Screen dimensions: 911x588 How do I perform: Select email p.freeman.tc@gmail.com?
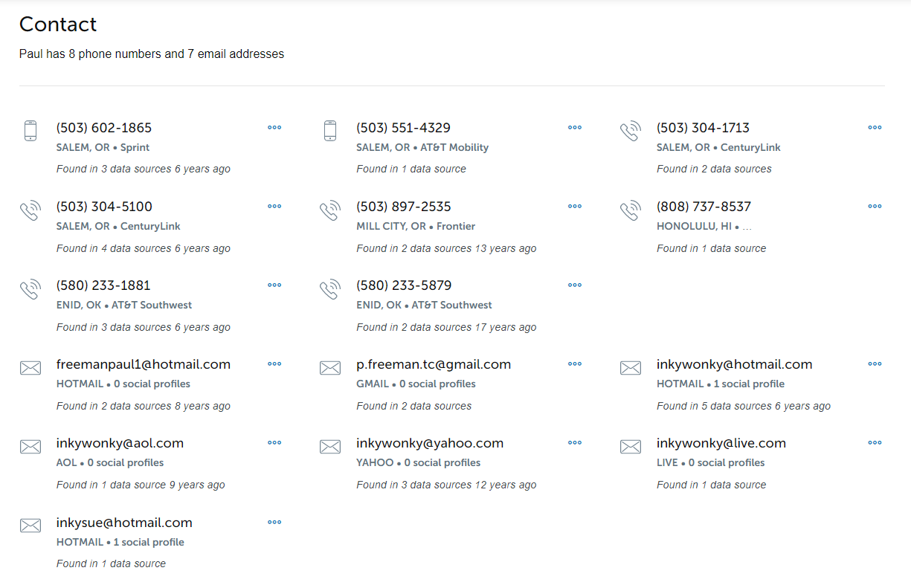tap(434, 364)
